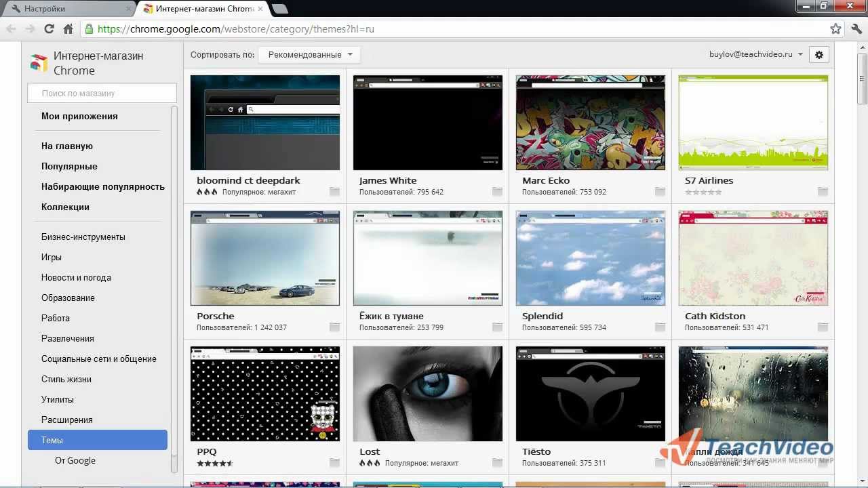Click the S7 Airlines star rating
This screenshot has height=488, width=868.
pyautogui.click(x=703, y=192)
